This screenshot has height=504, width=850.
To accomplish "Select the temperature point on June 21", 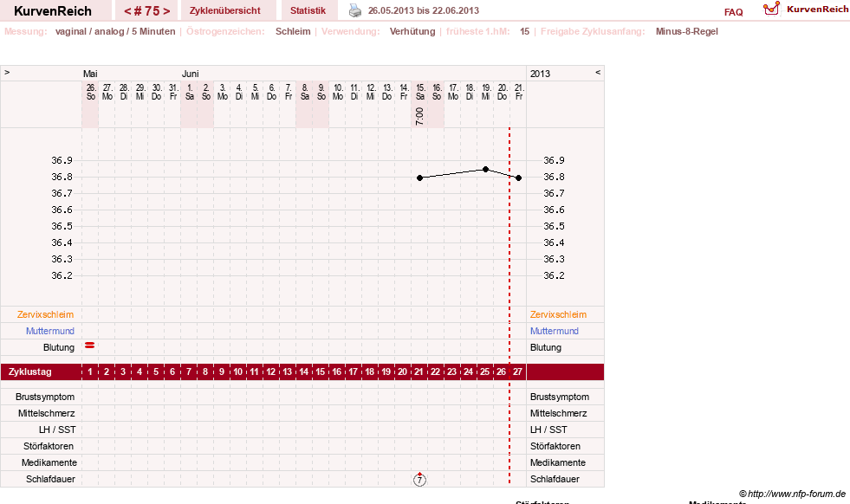I will [x=519, y=178].
